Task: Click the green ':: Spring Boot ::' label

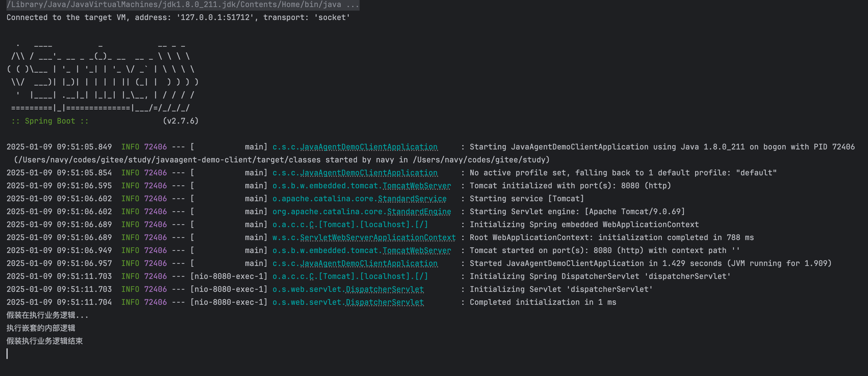Action: click(50, 121)
